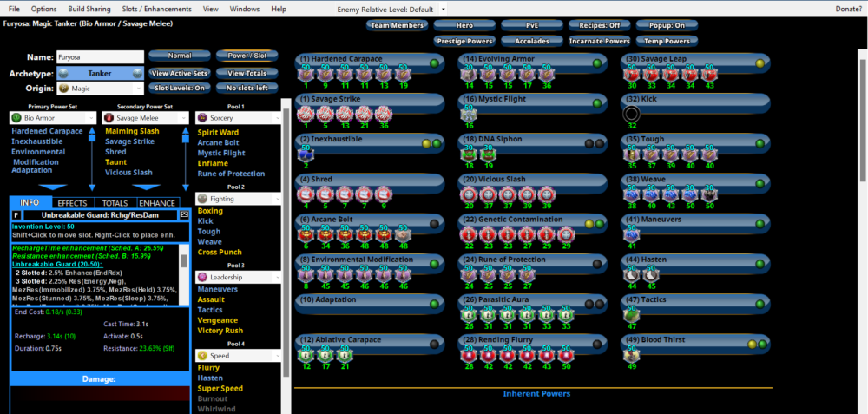Open the Incarnate Powers panel button
868x414 pixels.
point(600,41)
